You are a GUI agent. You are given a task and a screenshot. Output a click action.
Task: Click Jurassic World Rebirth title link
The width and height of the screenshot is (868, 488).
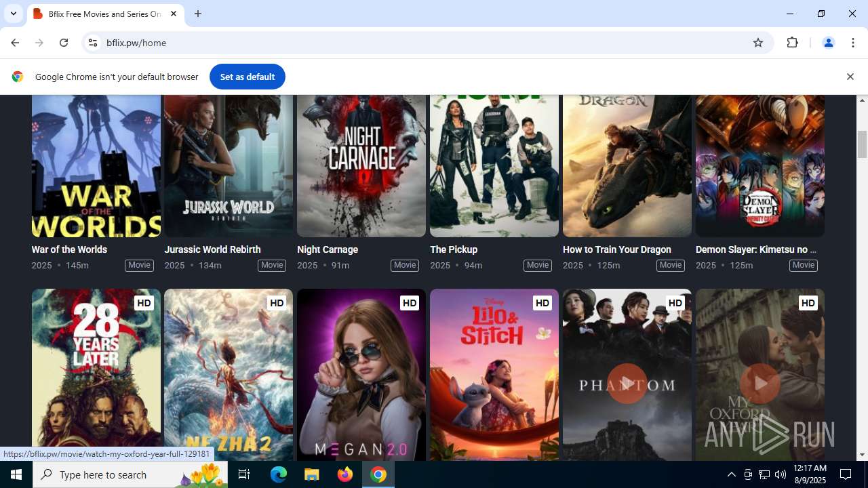point(212,249)
